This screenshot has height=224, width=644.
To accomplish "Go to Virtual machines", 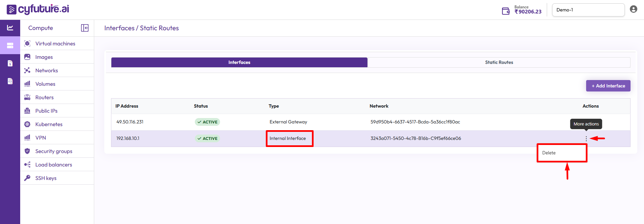I will (55, 43).
